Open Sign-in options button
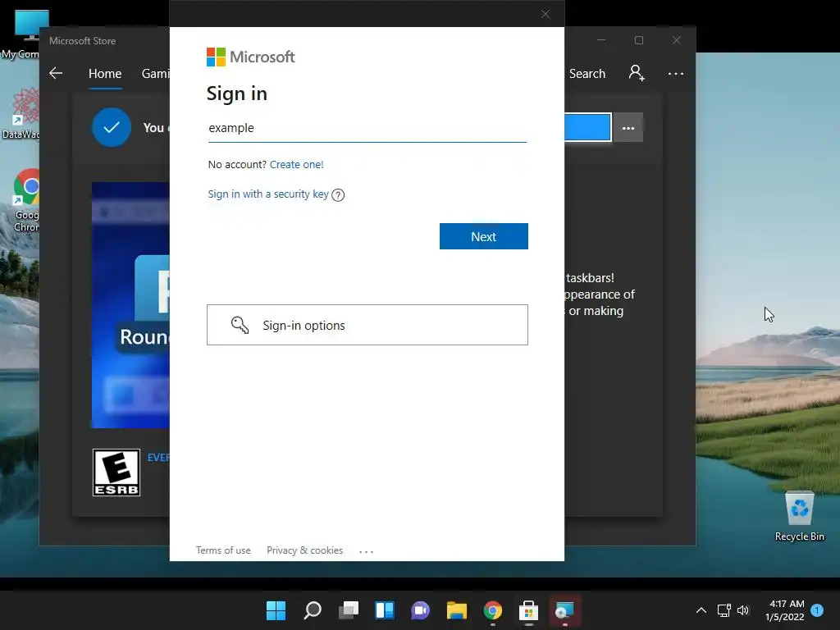This screenshot has width=840, height=630. [367, 325]
